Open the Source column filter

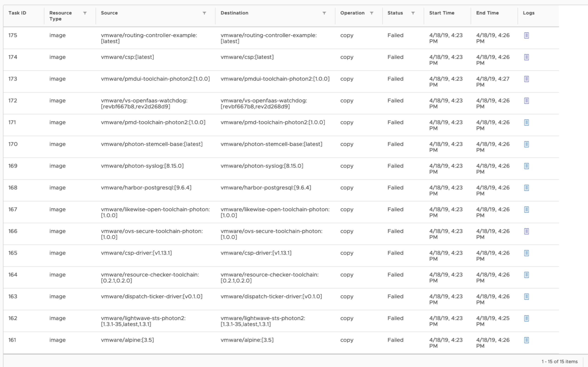(204, 13)
